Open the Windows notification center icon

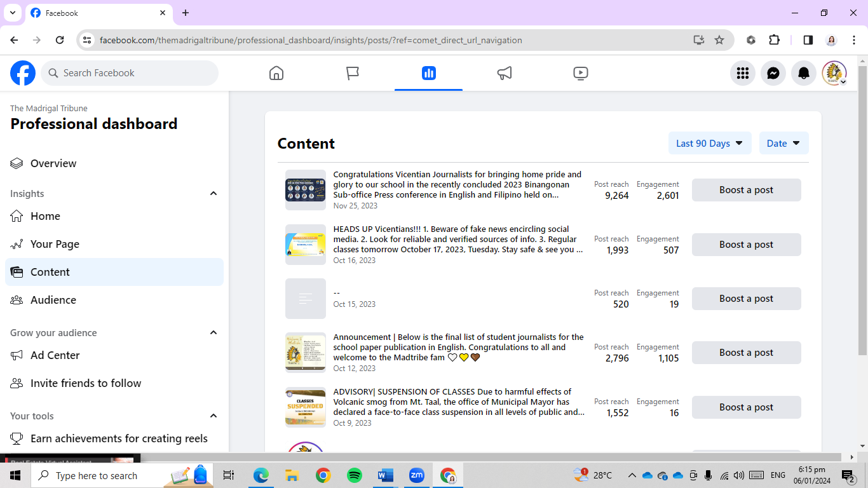[848, 475]
